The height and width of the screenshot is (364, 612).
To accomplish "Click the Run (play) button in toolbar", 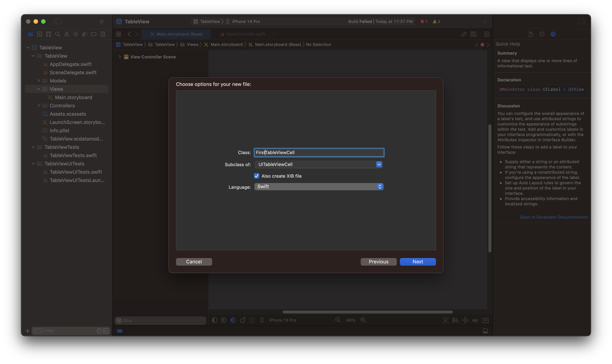I will tap(102, 22).
